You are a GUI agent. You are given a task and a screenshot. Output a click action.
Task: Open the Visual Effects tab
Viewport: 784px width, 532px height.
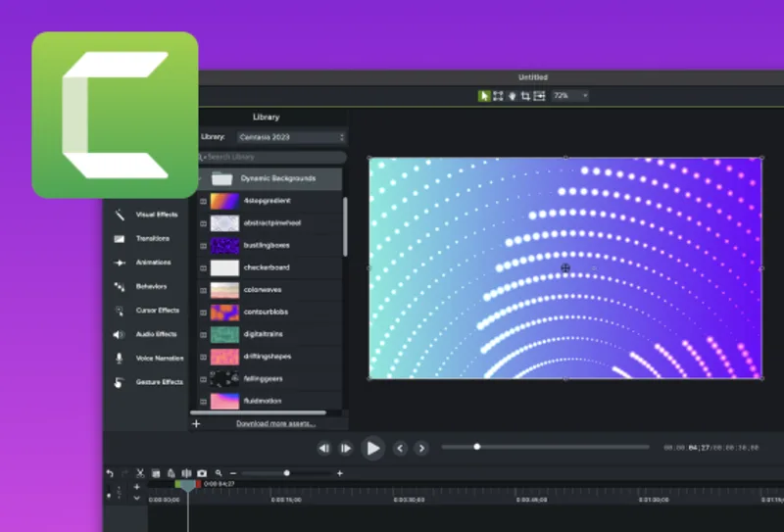(x=146, y=215)
